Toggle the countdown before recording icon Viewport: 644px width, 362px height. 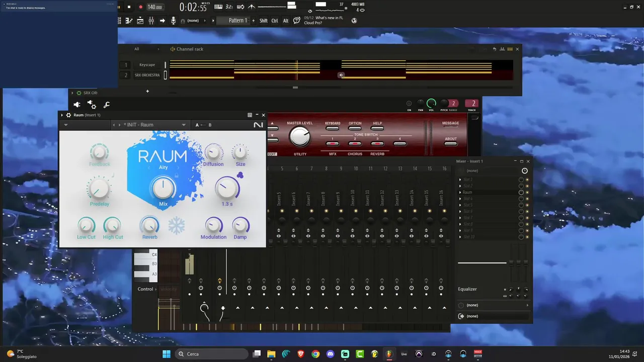click(229, 7)
